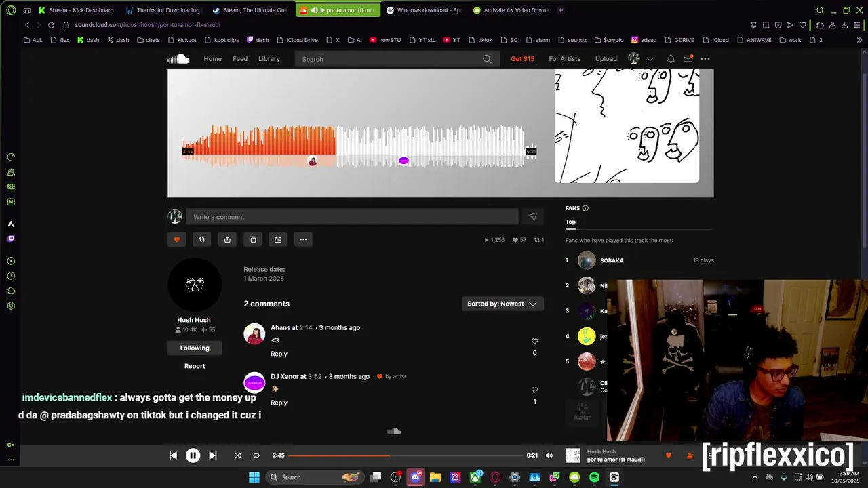Repost the track with the repost icon
Viewport: 868px width, 488px height.
201,239
